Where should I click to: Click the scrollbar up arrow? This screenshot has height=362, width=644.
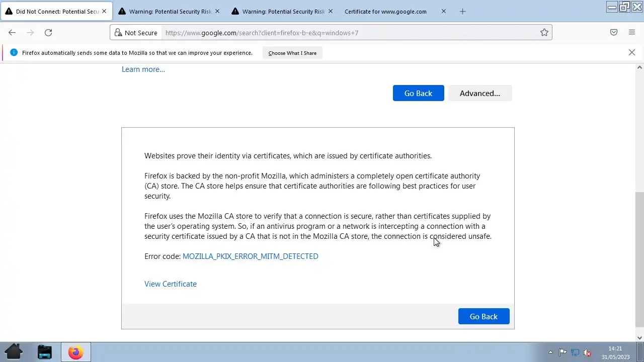click(639, 67)
